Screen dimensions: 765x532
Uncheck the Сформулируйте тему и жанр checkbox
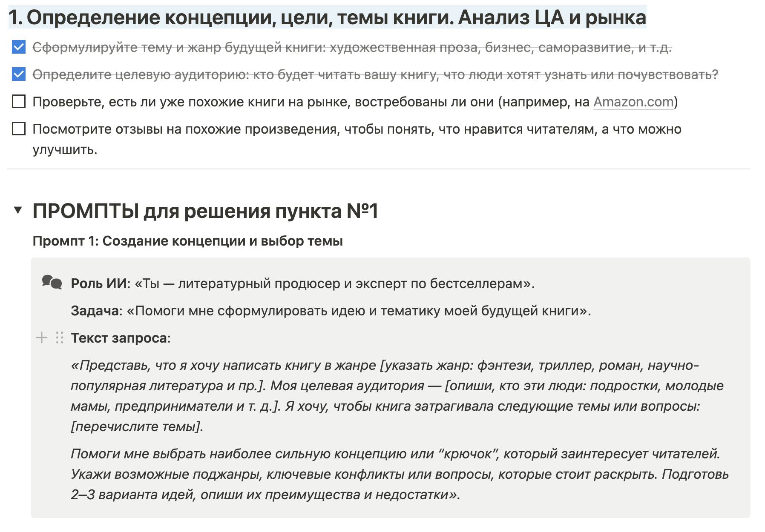(x=19, y=47)
